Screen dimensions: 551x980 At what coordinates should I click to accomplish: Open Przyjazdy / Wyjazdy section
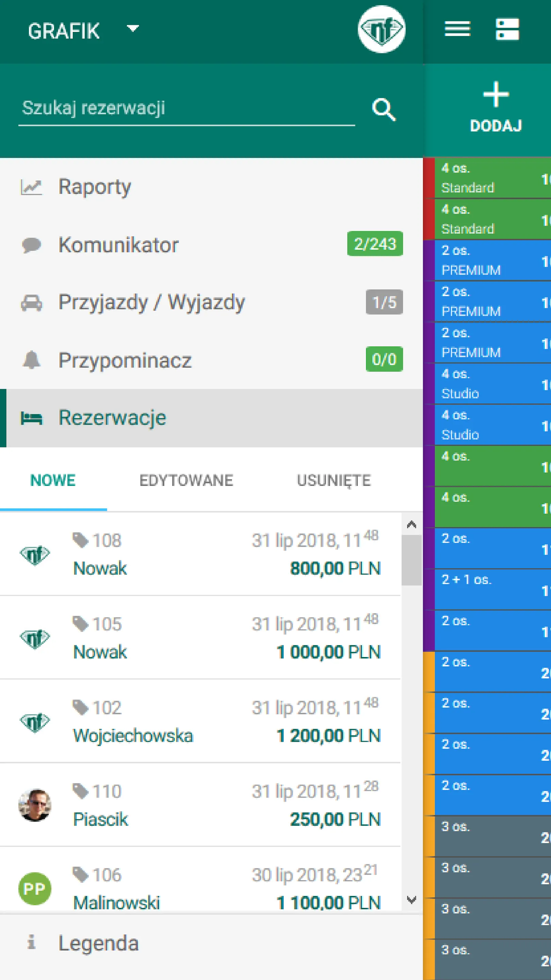(212, 303)
